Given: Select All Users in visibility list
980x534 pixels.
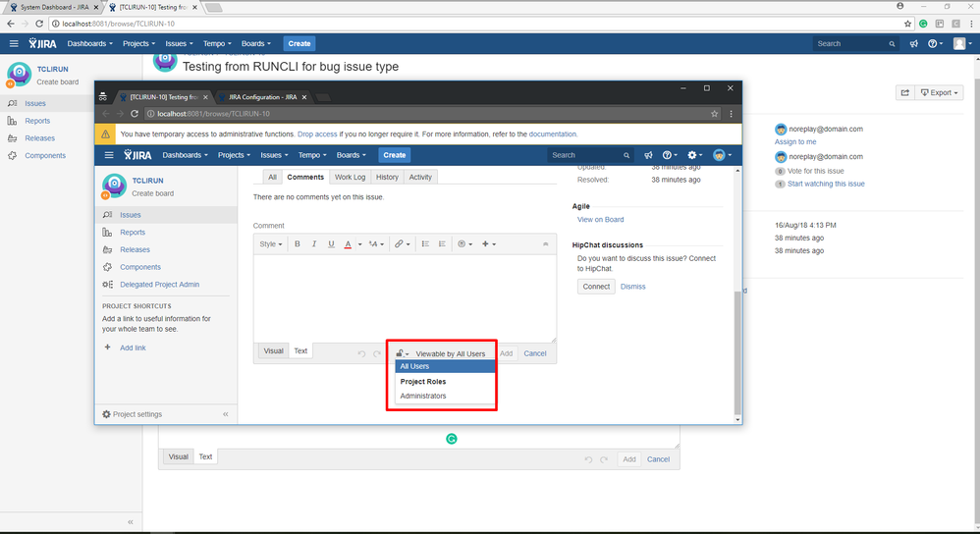Looking at the screenshot, I should 445,366.
